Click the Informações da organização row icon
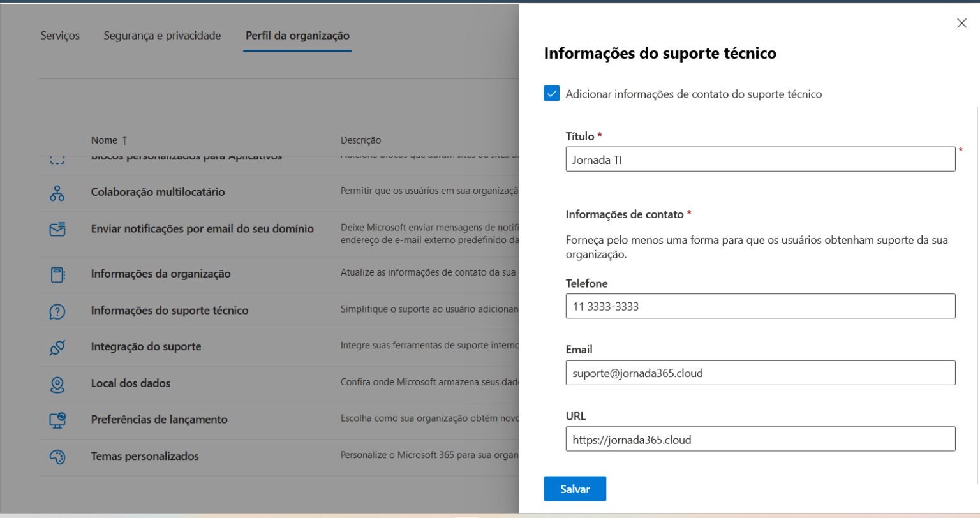The image size is (980, 518). pyautogui.click(x=57, y=275)
